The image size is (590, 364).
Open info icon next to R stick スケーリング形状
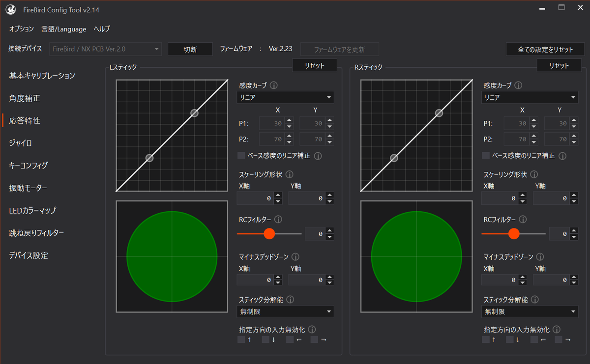pos(534,174)
